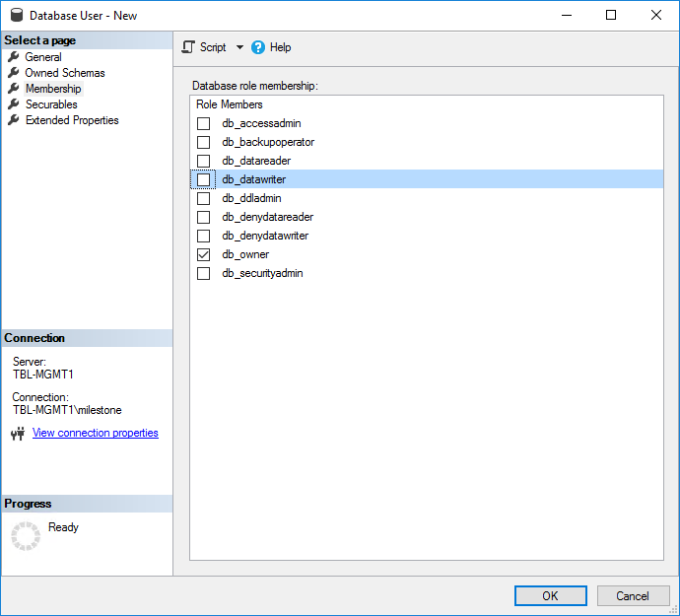Screen dimensions: 680x616
Task: Click the connection plug icon
Action: [x=18, y=434]
